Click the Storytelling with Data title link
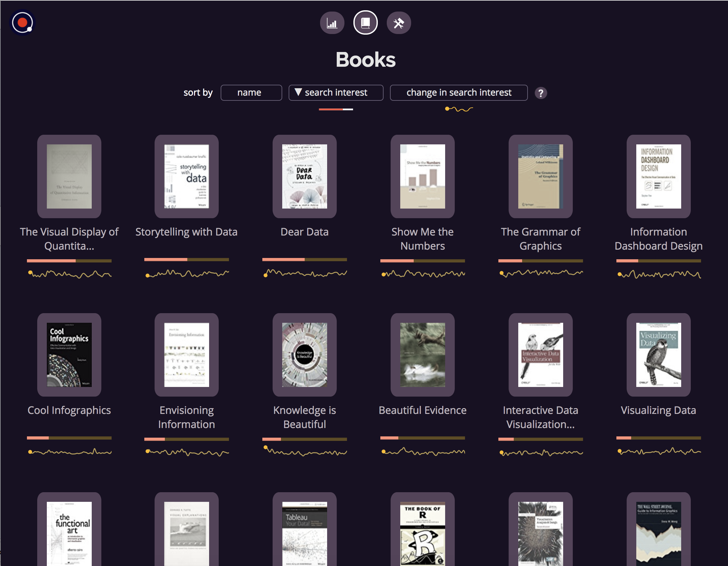This screenshot has height=566, width=728. [186, 232]
